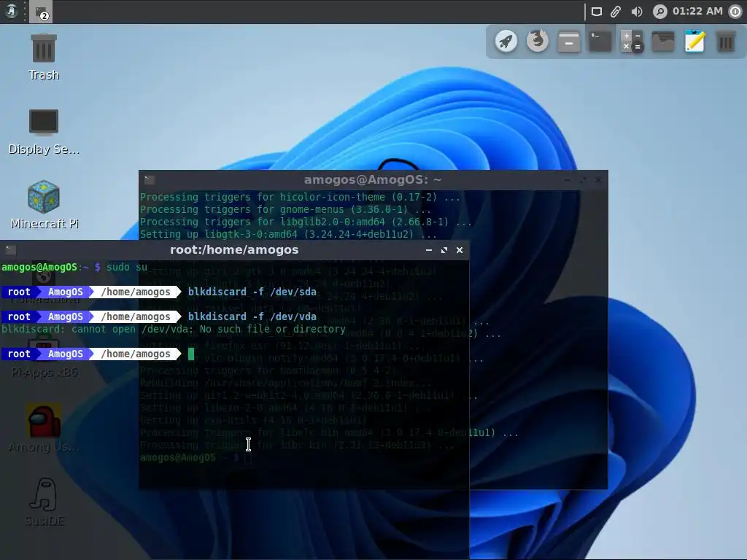Launch Minecraft Pi from desktop

44,205
